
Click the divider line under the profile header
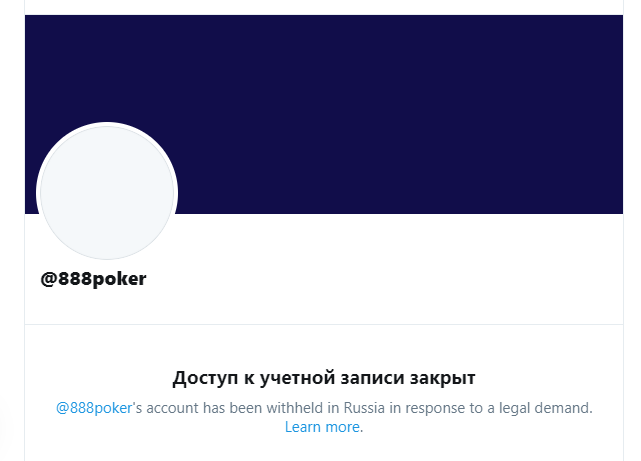(x=324, y=324)
